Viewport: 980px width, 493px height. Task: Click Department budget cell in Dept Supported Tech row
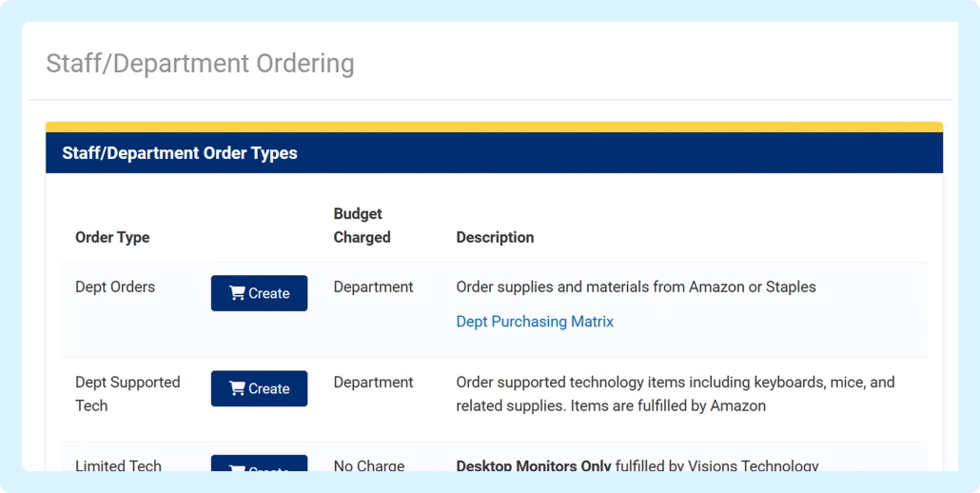(373, 382)
